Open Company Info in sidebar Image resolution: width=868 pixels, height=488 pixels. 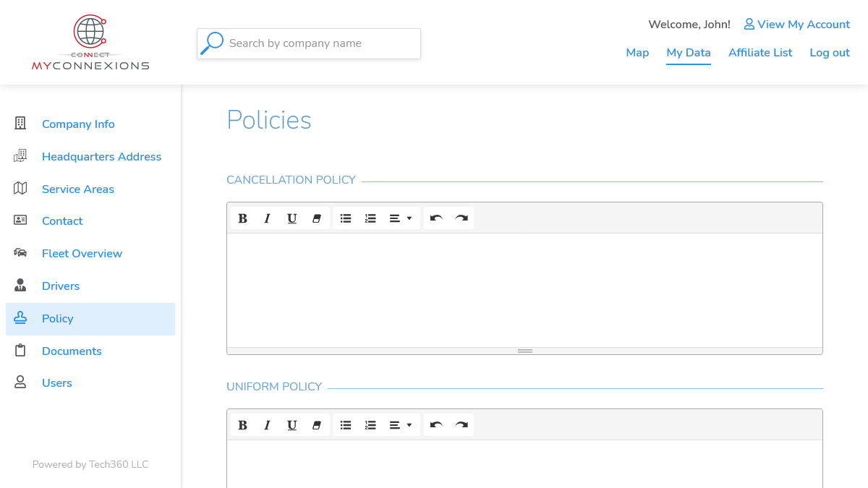pos(90,124)
